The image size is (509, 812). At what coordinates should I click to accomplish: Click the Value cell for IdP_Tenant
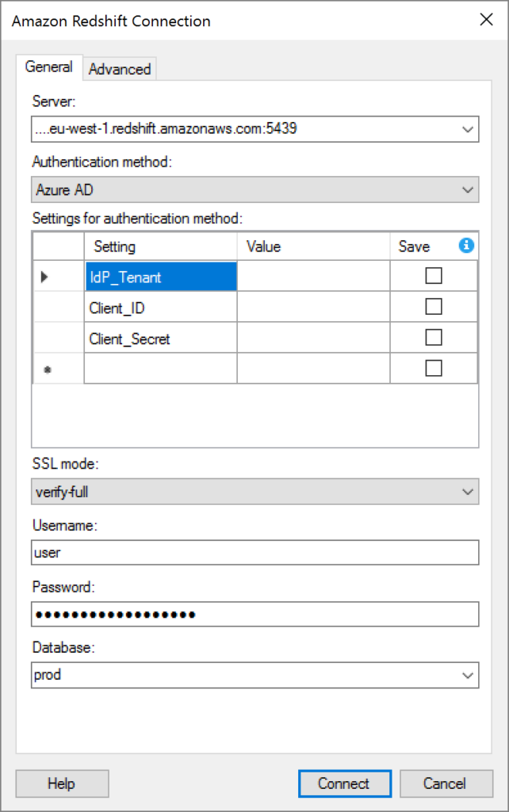[313, 276]
